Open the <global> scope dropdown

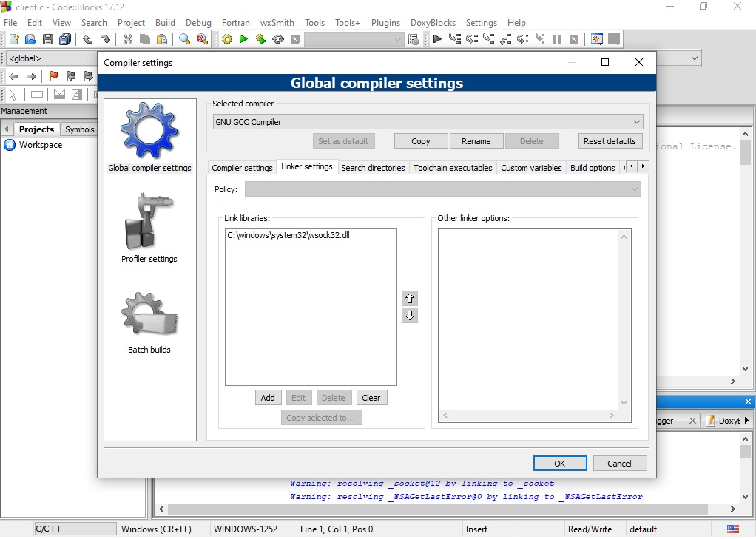click(52, 58)
